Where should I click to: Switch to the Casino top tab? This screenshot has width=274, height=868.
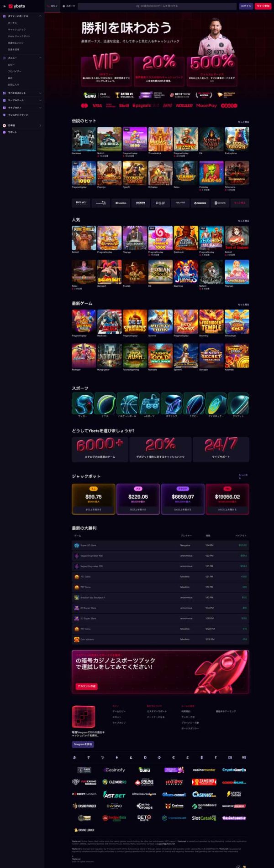53,6
